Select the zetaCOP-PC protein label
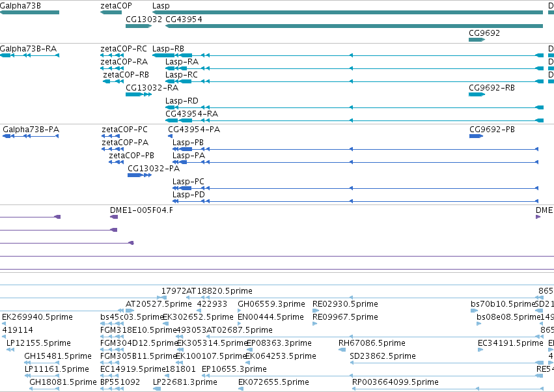The width and height of the screenshot is (554, 392). click(x=124, y=130)
